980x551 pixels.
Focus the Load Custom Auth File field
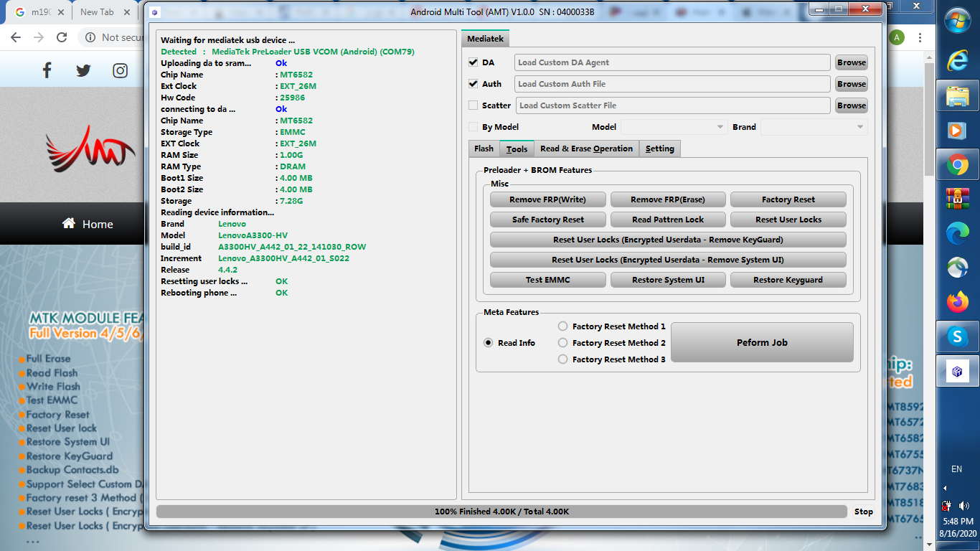click(x=672, y=84)
